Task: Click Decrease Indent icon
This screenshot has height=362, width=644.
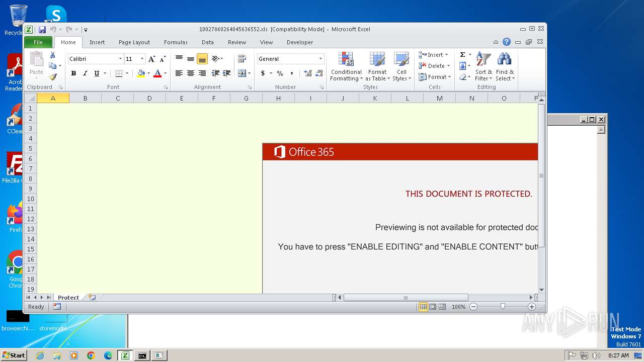Action: (215, 73)
